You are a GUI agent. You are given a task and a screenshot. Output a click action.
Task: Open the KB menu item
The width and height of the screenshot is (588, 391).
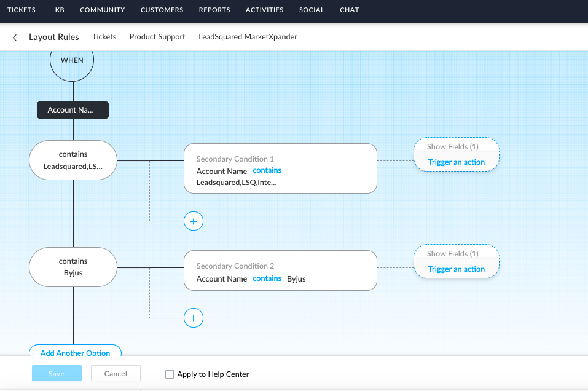pyautogui.click(x=59, y=10)
